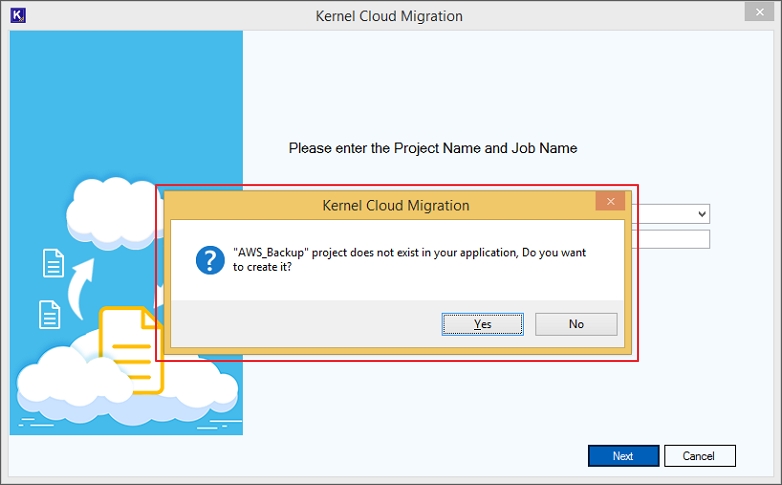This screenshot has width=782, height=485.
Task: Click the upper white document icon
Action: [x=53, y=262]
